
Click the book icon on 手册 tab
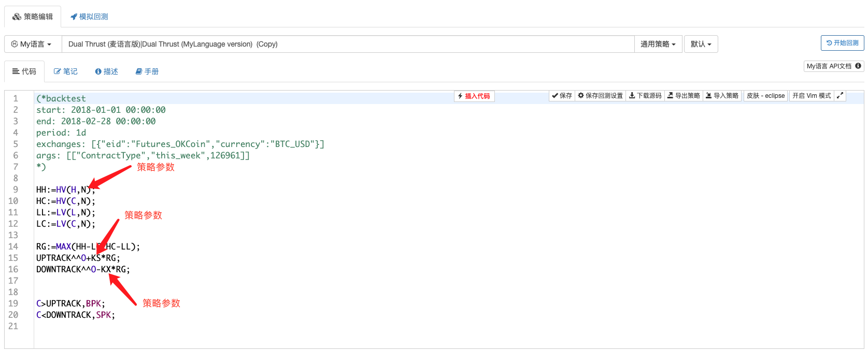139,71
